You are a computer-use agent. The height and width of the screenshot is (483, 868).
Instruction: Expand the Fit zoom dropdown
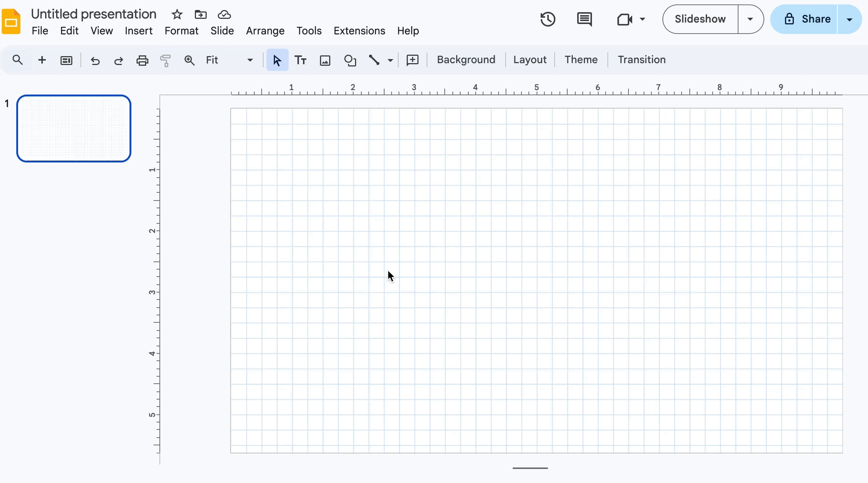point(250,60)
